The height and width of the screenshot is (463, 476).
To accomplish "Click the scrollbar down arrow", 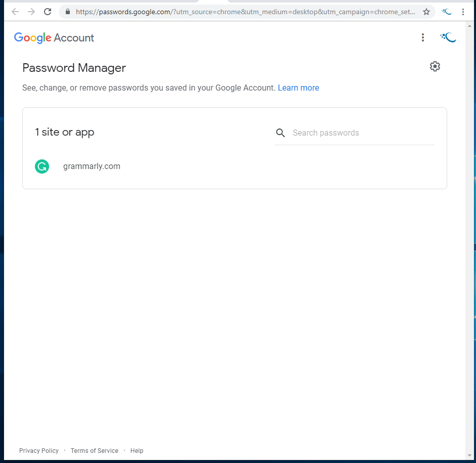I will coord(469,456).
